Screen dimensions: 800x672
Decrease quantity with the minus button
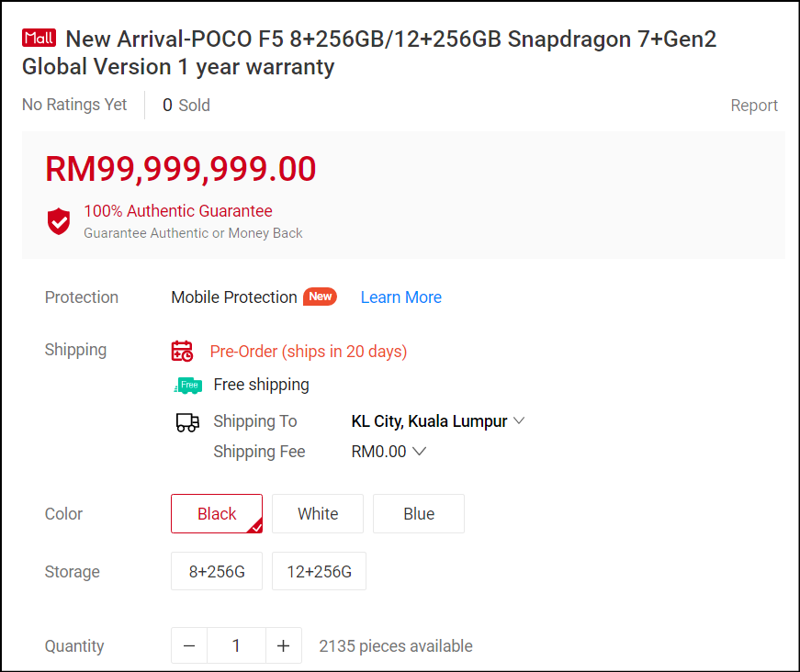189,645
